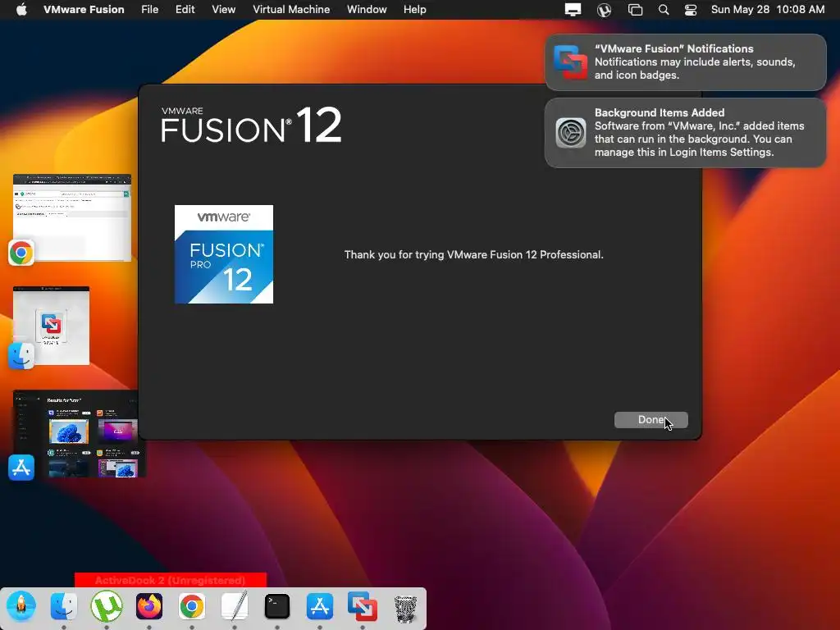Open the Background Items Added notification
840x630 pixels.
pos(686,132)
